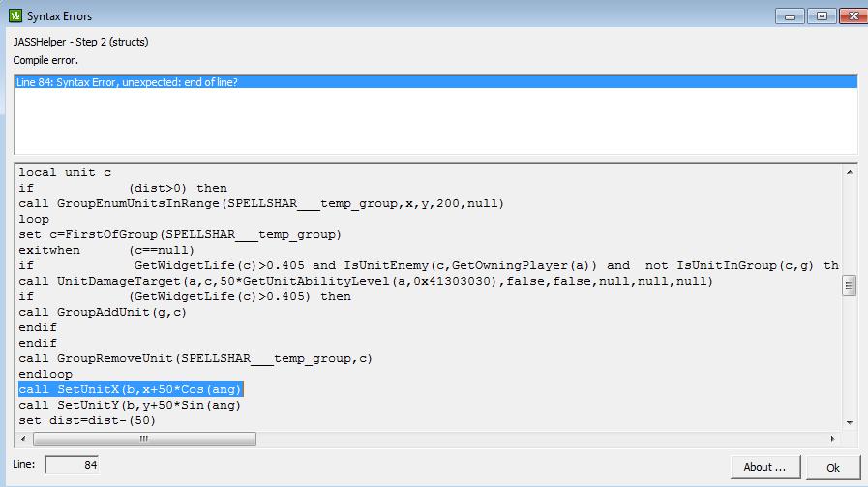Image resolution: width=868 pixels, height=487 pixels.
Task: Click the 'if GetWidgetLife(c)>0.405 and IsUnitEnemy' line
Action: coord(429,265)
